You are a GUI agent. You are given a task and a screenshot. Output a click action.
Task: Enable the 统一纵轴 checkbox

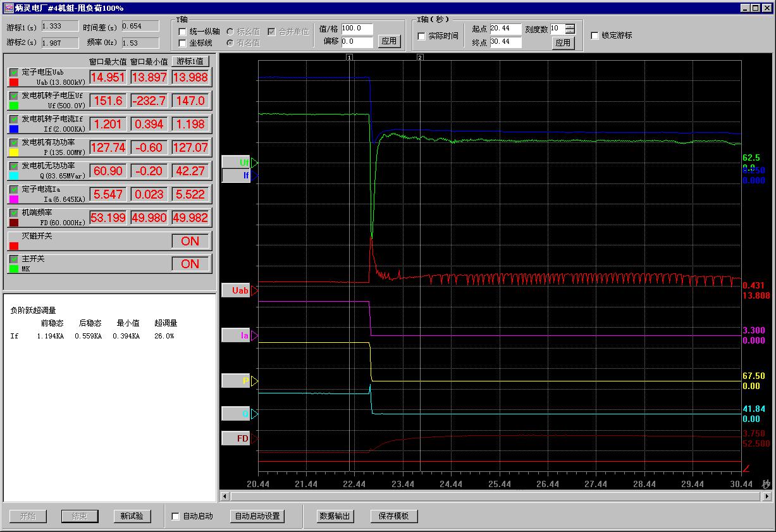183,32
